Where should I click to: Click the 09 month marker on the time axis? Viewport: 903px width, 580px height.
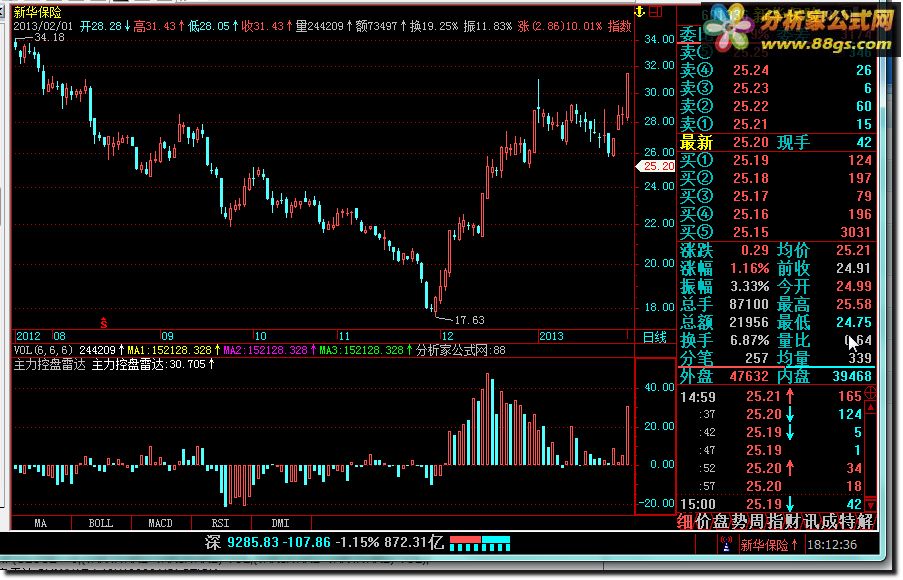coord(167,336)
